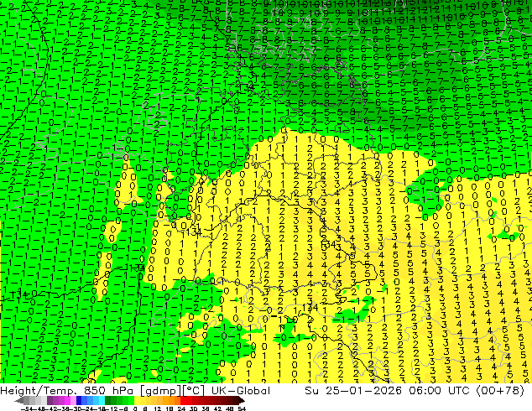Pick the bright red swatch in legend

click(x=183, y=401)
